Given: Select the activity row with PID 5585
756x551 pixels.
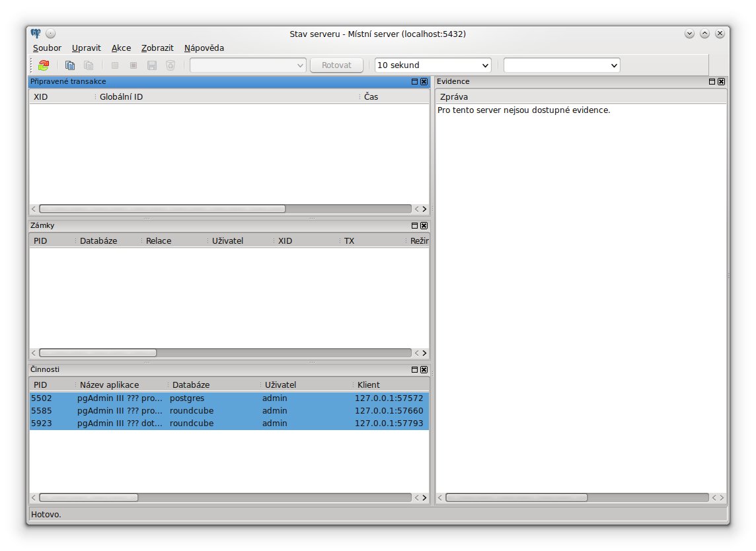Looking at the screenshot, I should coord(229,411).
